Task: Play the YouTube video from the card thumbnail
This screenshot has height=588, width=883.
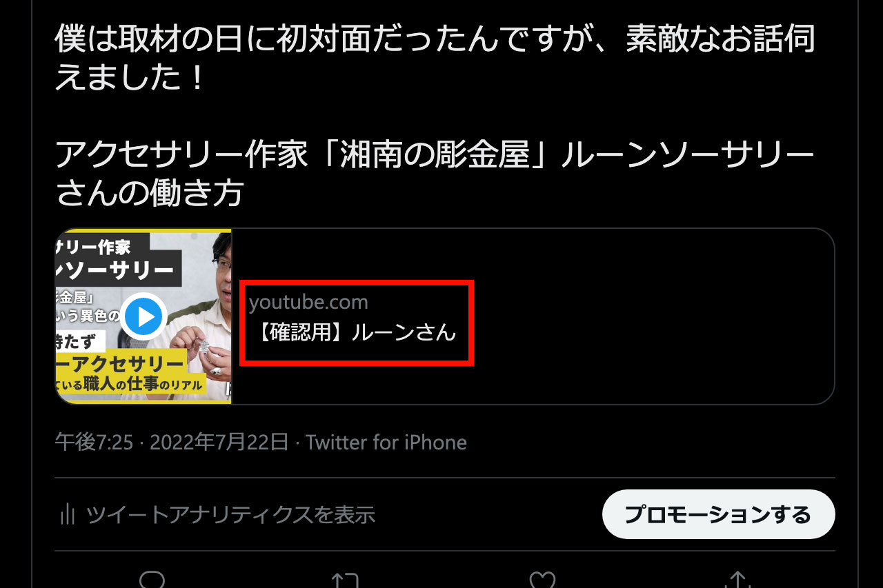Action: 144,316
